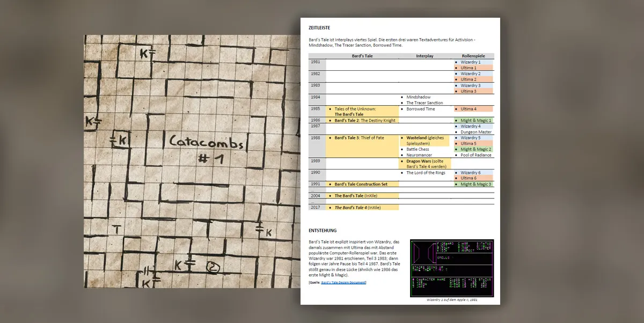This screenshot has width=644, height=323.
Task: Click the Wizardry 1 entry
Action: [471, 62]
